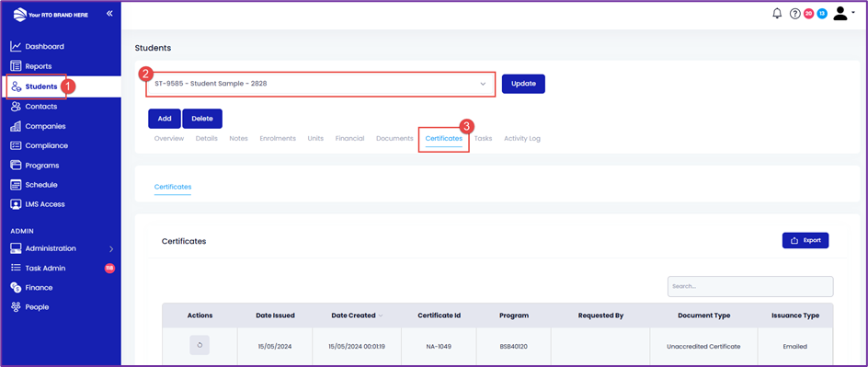This screenshot has height=367, width=868.
Task: Go to Dashboard in the sidebar
Action: (44, 47)
